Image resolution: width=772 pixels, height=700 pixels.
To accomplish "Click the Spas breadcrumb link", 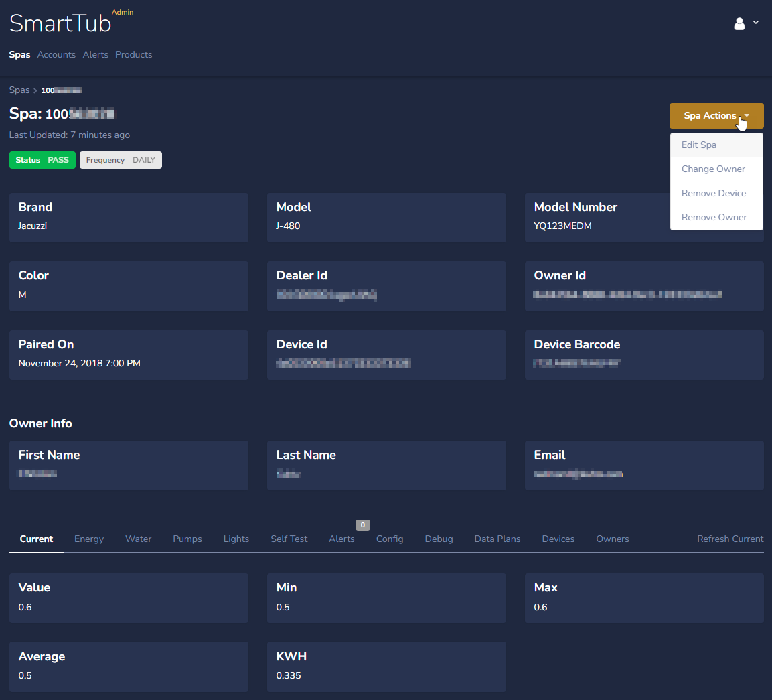I will (19, 90).
